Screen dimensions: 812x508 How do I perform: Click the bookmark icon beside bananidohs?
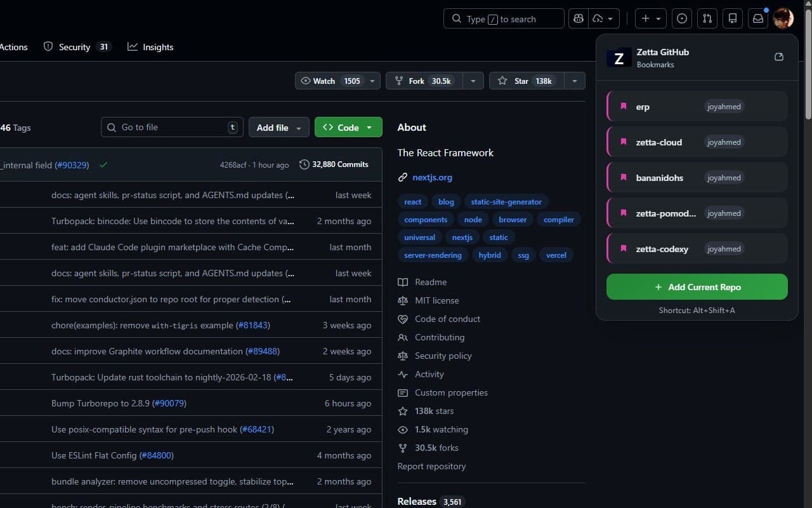click(x=624, y=178)
